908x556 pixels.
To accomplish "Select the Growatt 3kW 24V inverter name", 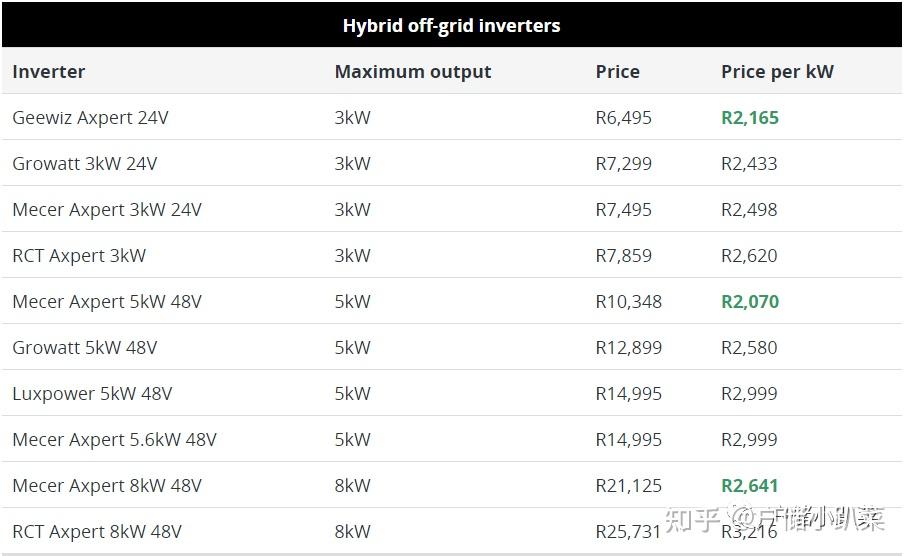I will [84, 163].
